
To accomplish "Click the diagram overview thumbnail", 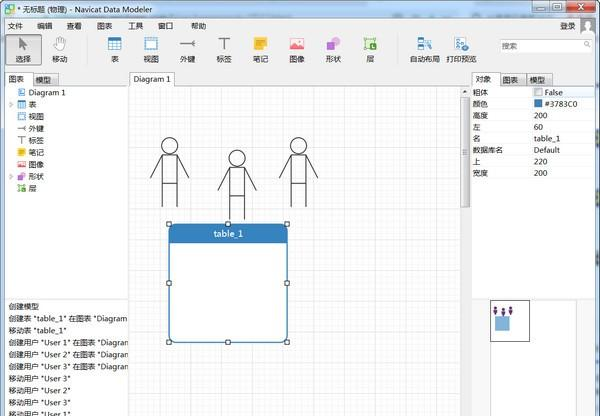I will (510, 321).
